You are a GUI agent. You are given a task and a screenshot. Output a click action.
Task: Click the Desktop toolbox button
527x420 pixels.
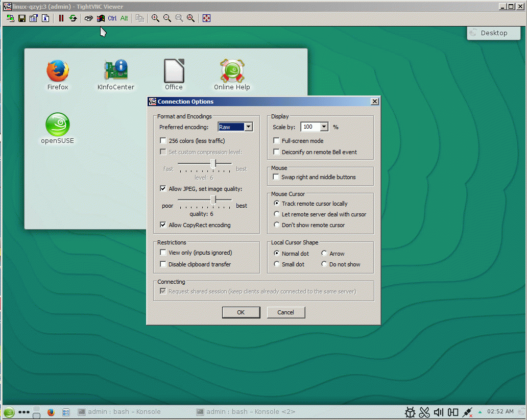point(493,33)
